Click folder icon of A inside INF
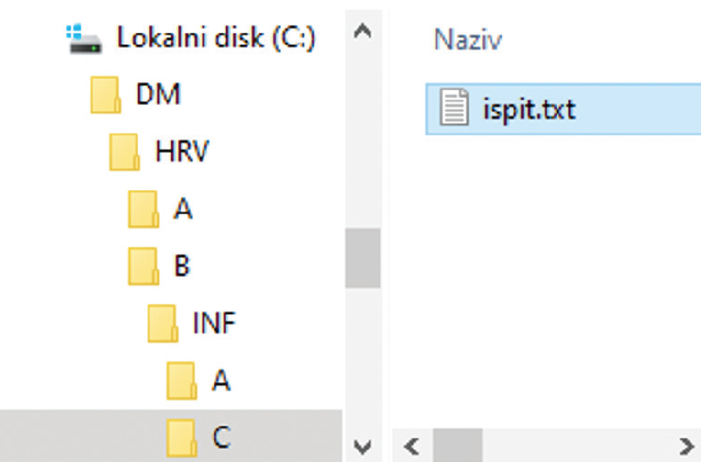 [181, 381]
